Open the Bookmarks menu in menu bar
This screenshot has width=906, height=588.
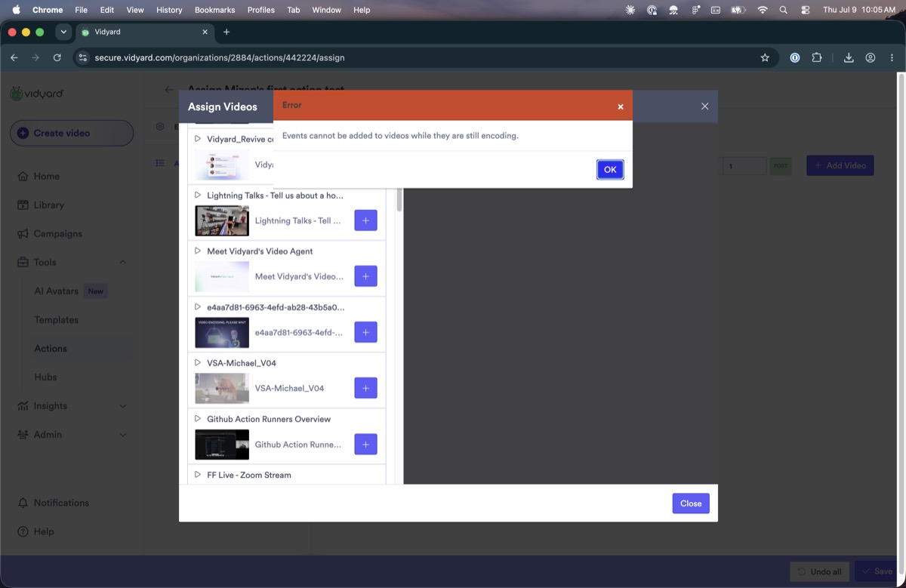point(214,10)
